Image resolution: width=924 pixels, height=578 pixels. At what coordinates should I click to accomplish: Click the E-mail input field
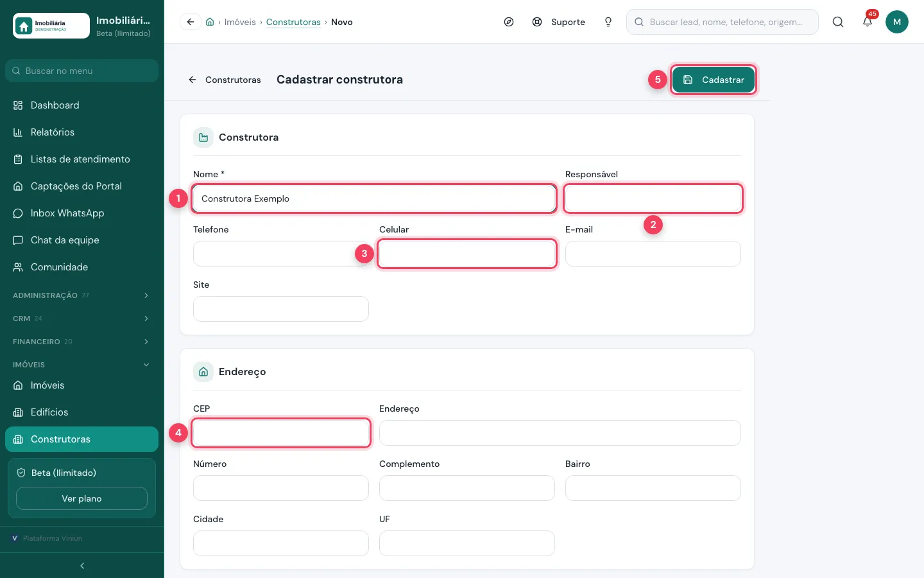pos(653,254)
